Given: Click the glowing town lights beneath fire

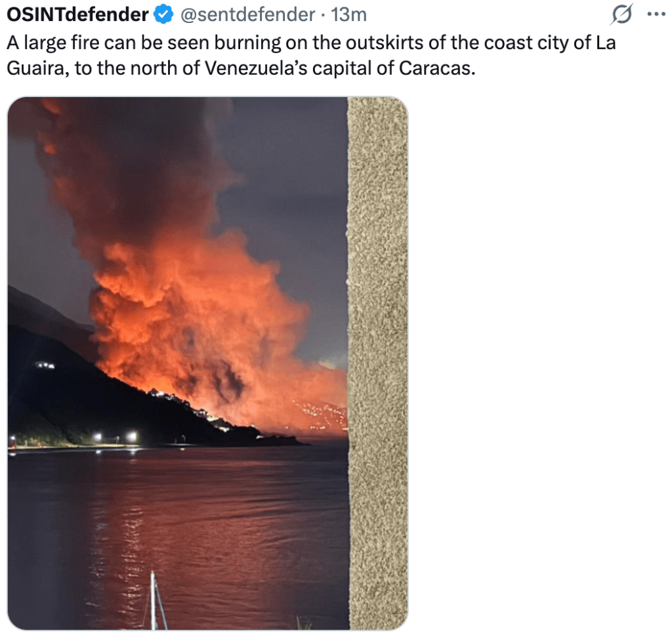Looking at the screenshot, I should [x=322, y=413].
